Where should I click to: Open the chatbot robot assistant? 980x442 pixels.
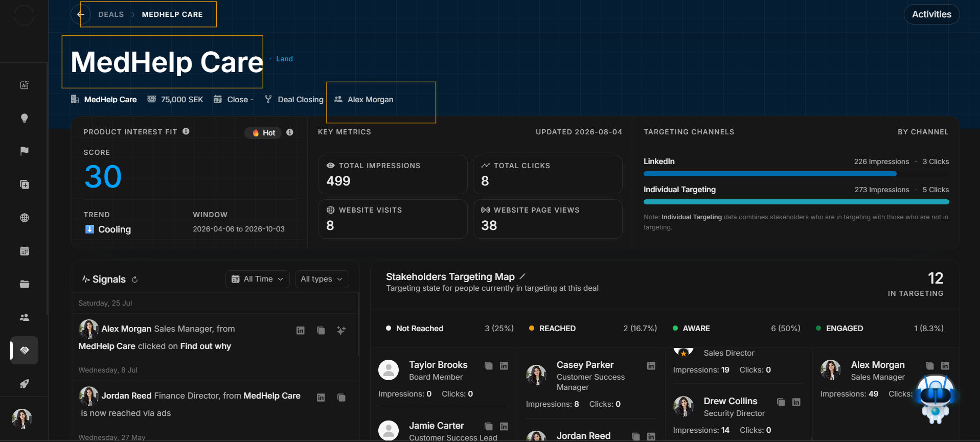coord(935,399)
